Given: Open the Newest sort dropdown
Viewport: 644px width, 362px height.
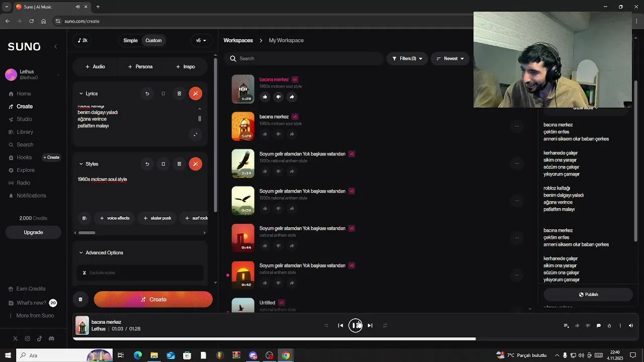Looking at the screenshot, I should (450, 59).
